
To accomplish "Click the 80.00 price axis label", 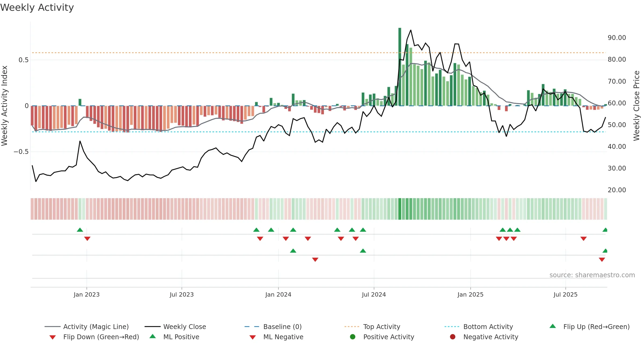I will pyautogui.click(x=617, y=60).
